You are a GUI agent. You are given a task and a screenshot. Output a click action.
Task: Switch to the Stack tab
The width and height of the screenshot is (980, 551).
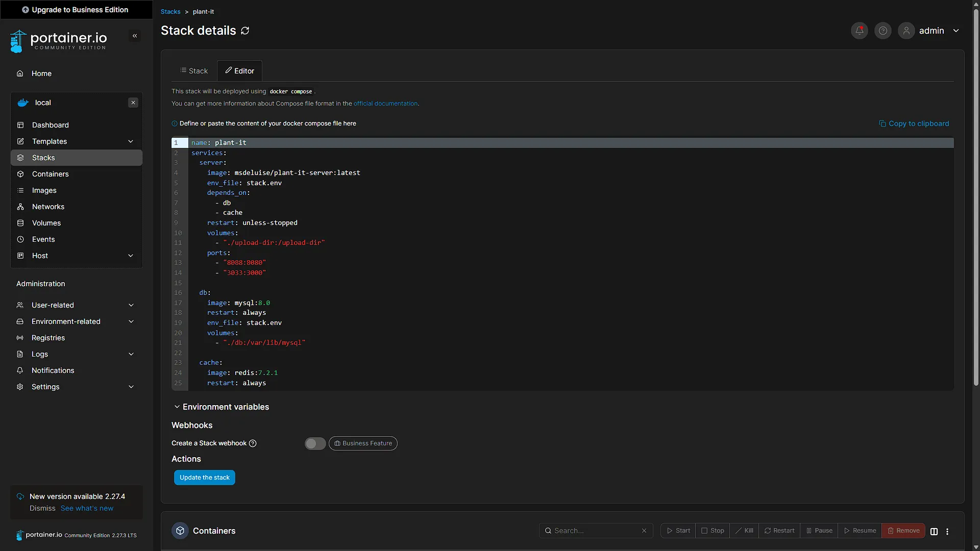point(194,71)
